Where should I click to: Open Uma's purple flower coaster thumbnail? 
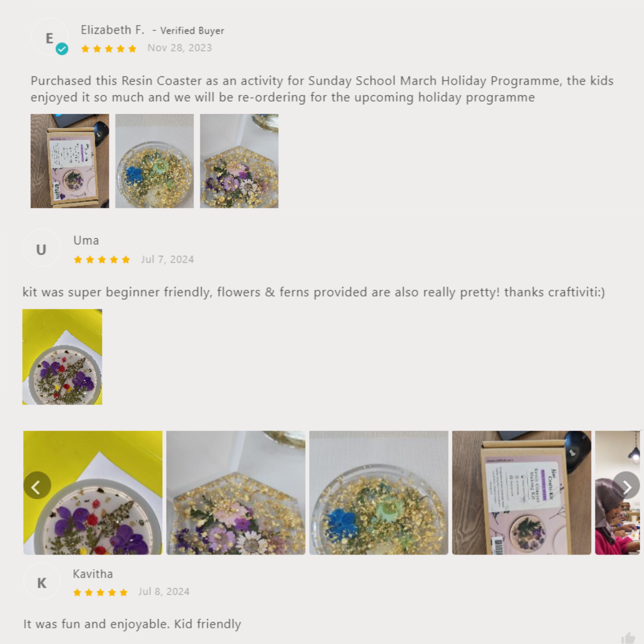tap(62, 357)
